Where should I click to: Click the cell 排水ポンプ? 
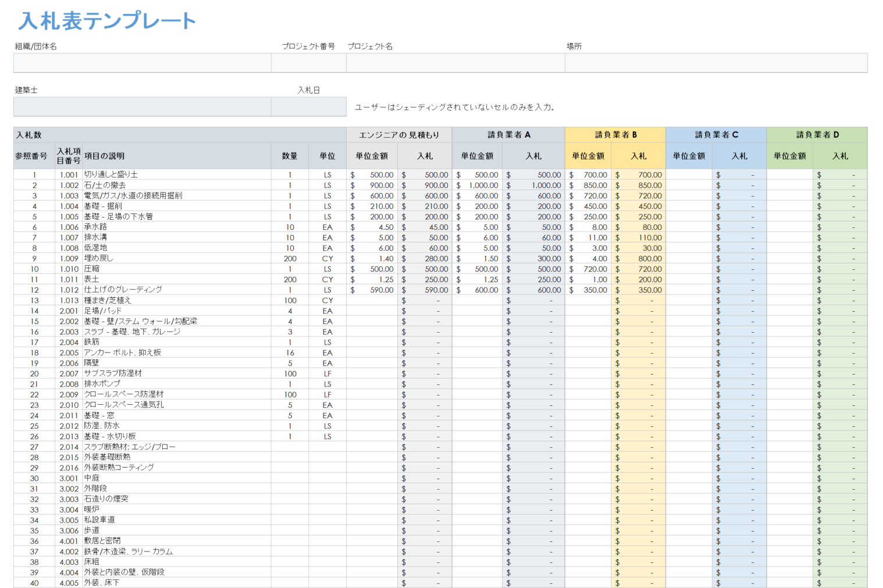tap(177, 384)
